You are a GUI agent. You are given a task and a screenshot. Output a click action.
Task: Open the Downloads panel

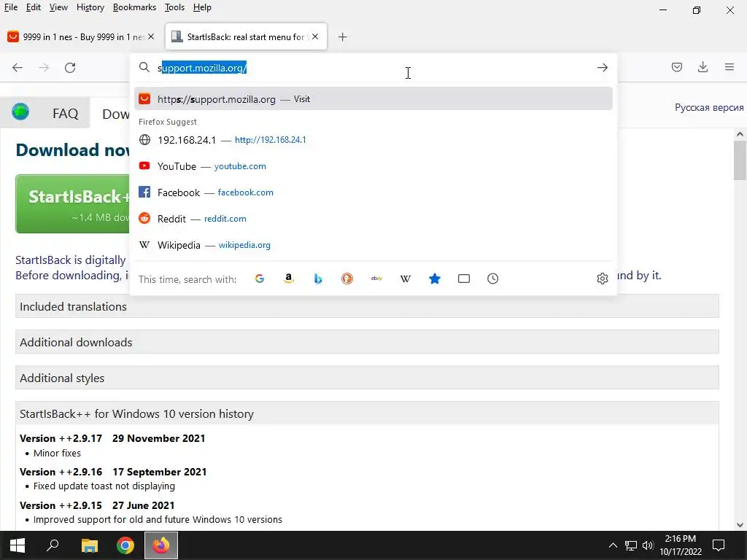(703, 67)
